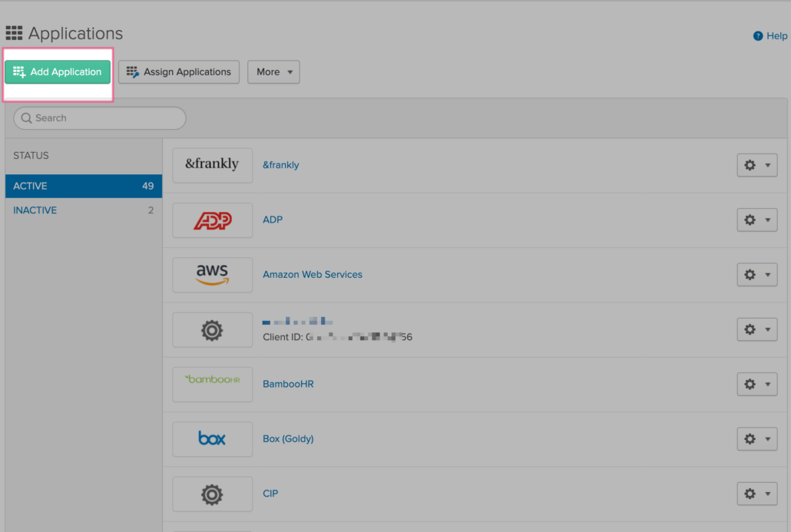Click the aws logo
791x532 pixels.
[x=213, y=275]
